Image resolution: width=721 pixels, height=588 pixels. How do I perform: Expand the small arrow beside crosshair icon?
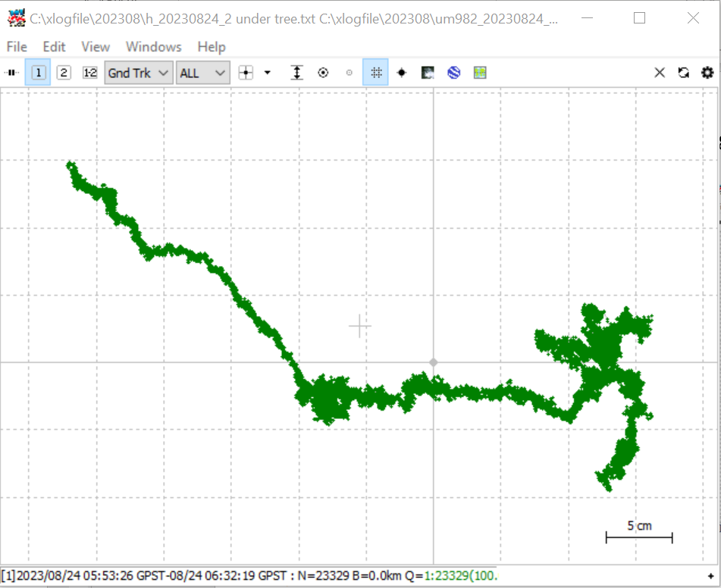267,73
